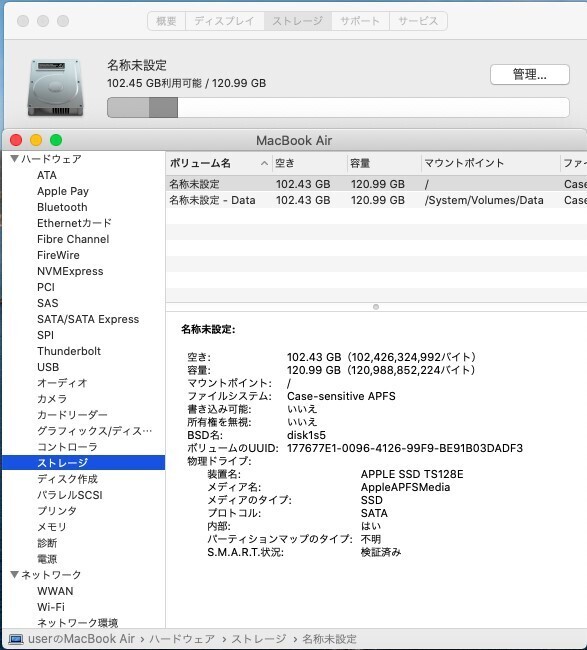Select FireWire in the sidebar
Screen dimensions: 587x650
coord(58,255)
